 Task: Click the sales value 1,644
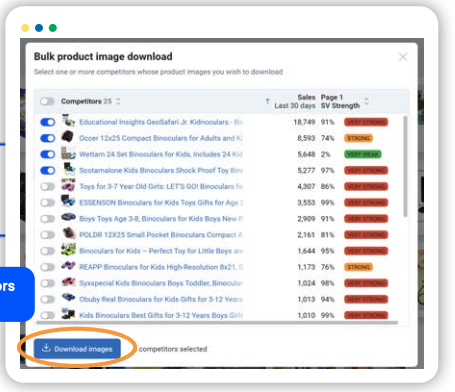point(306,251)
